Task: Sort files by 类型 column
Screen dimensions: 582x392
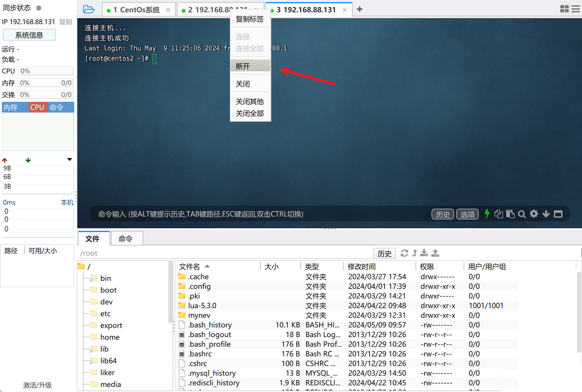Action: (x=322, y=267)
